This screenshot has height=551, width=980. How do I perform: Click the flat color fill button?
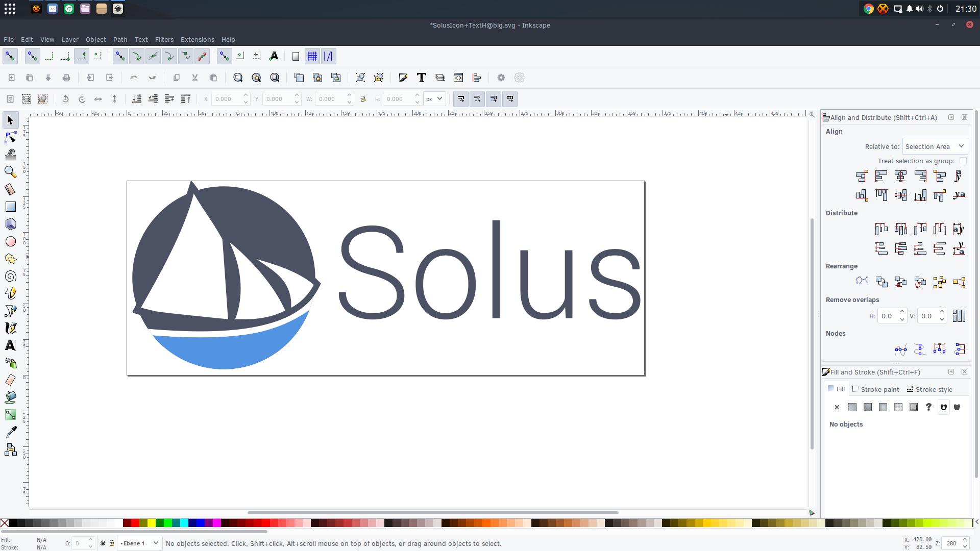852,407
